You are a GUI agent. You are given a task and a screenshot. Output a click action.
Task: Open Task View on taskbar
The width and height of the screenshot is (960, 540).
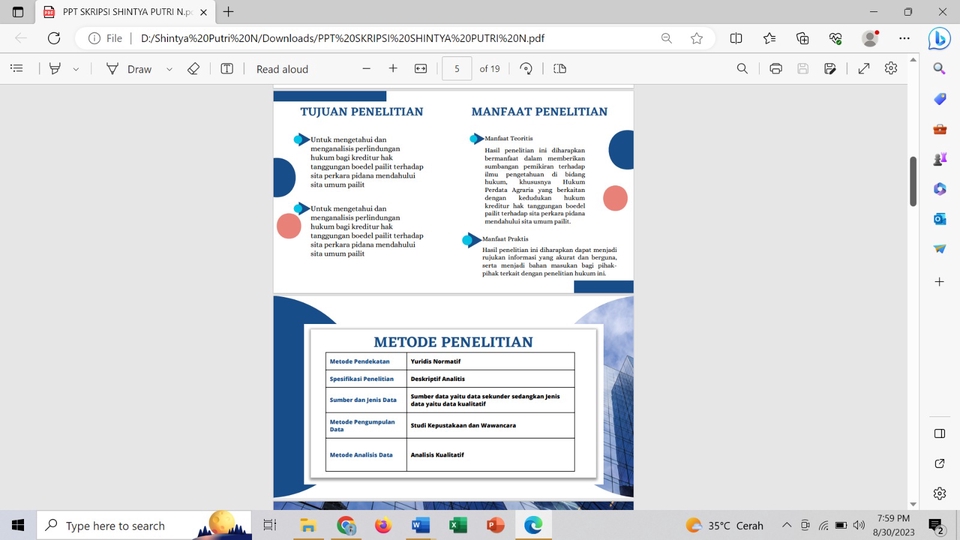[269, 525]
